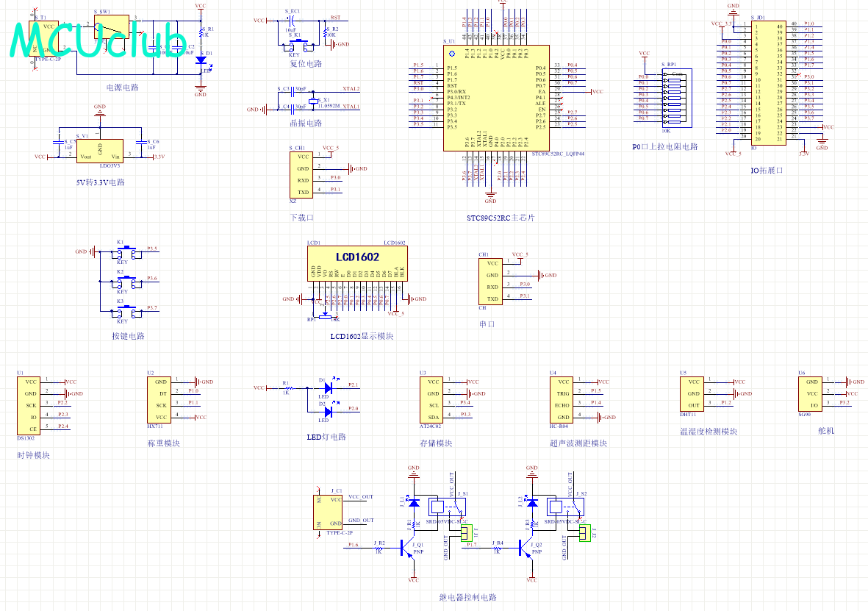
Task: Select the LDO3V3 regulator S_V1
Action: coord(100,151)
